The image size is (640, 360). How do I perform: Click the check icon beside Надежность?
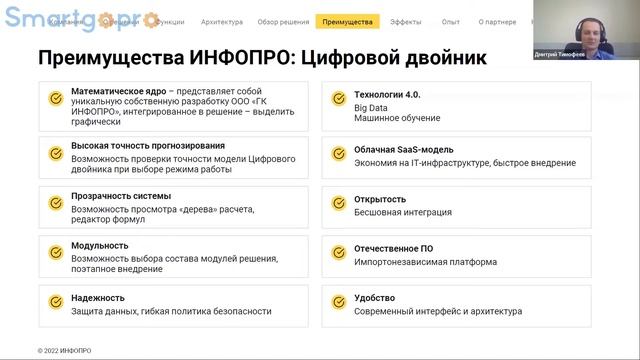click(56, 302)
